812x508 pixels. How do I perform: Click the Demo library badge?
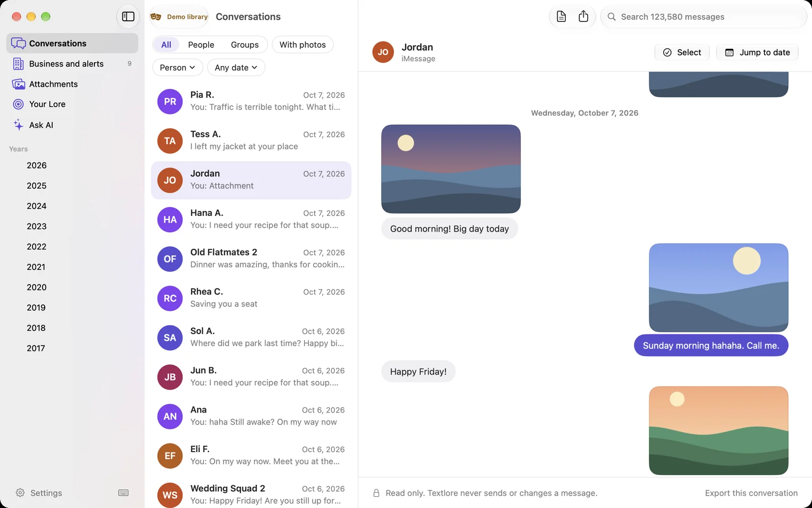click(x=179, y=17)
